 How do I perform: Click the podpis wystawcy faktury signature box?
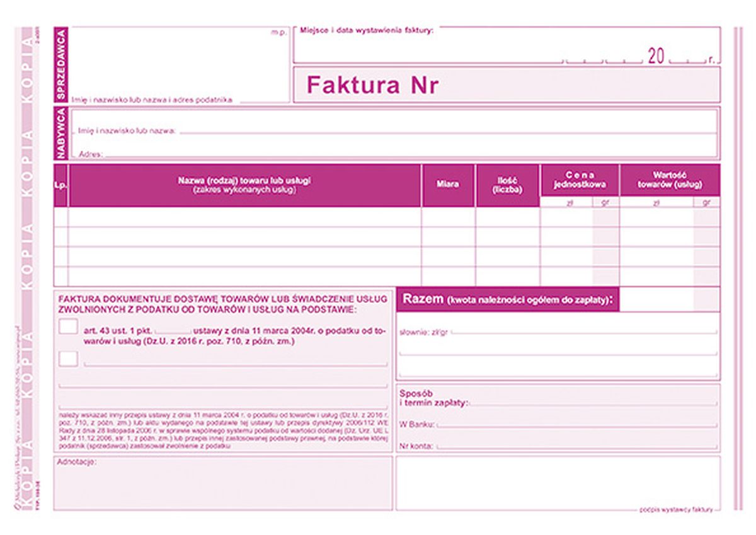click(558, 482)
